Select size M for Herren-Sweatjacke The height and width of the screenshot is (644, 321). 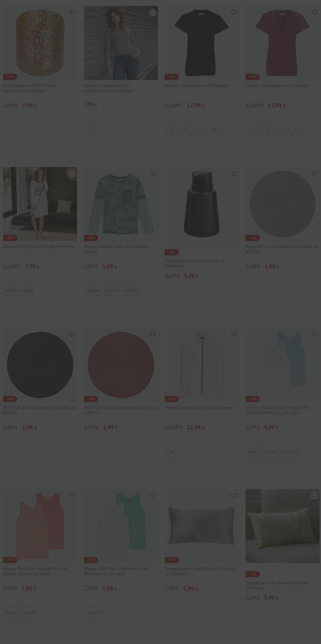(172, 451)
